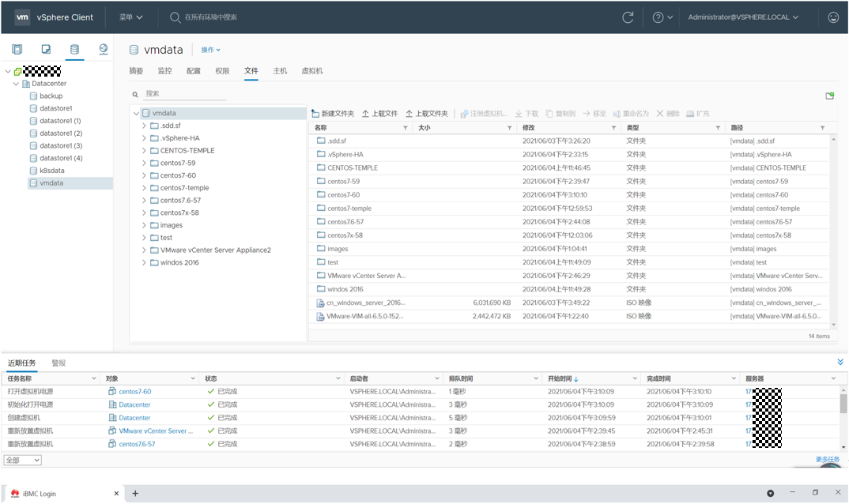Click the global search field in header
Viewport: 849px width, 504px height.
[211, 17]
